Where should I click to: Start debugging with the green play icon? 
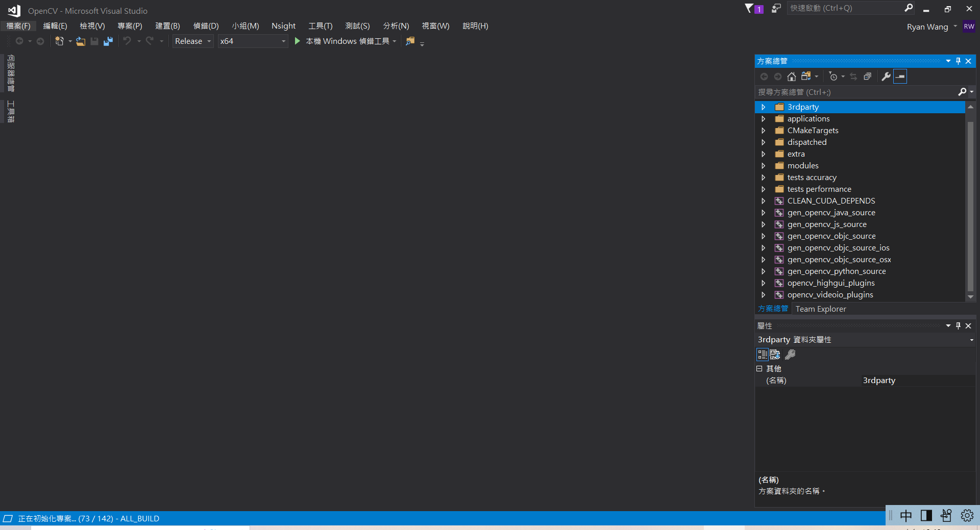click(297, 41)
